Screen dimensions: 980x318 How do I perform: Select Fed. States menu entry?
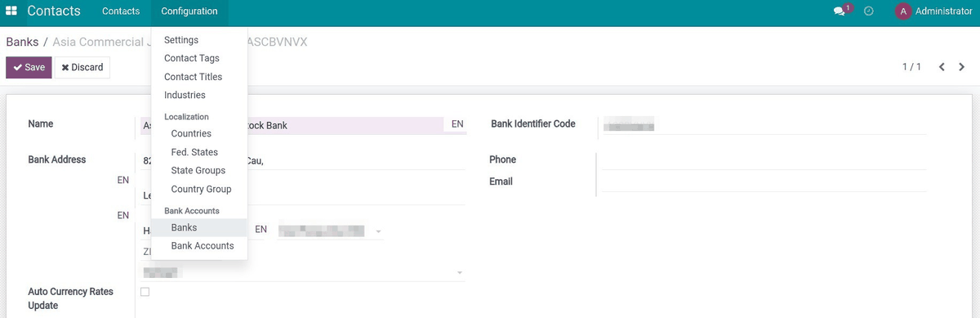(x=194, y=152)
